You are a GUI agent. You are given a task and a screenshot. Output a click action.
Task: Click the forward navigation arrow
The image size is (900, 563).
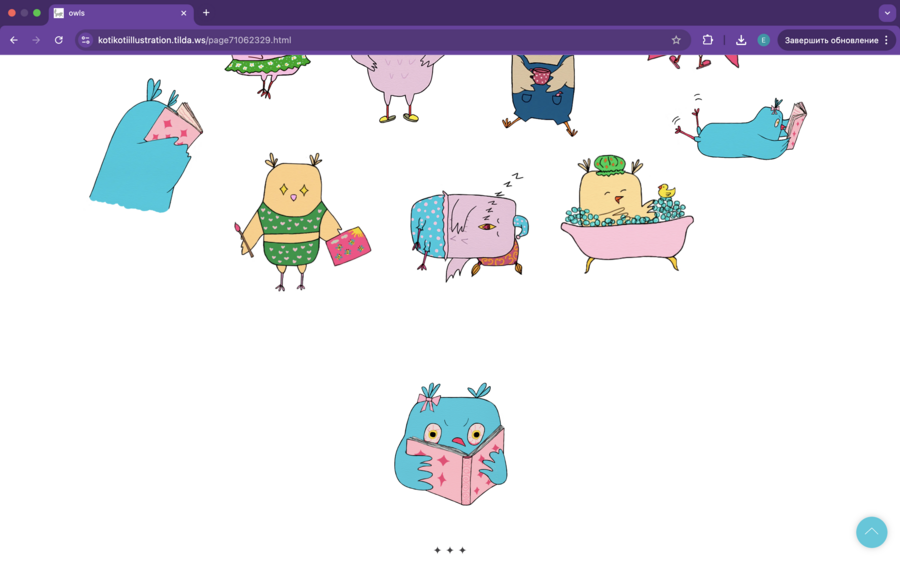(x=36, y=40)
